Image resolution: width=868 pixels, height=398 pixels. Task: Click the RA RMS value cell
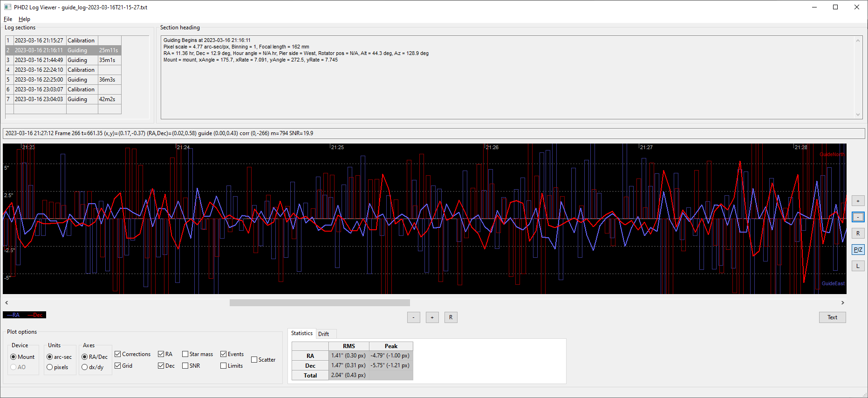349,356
